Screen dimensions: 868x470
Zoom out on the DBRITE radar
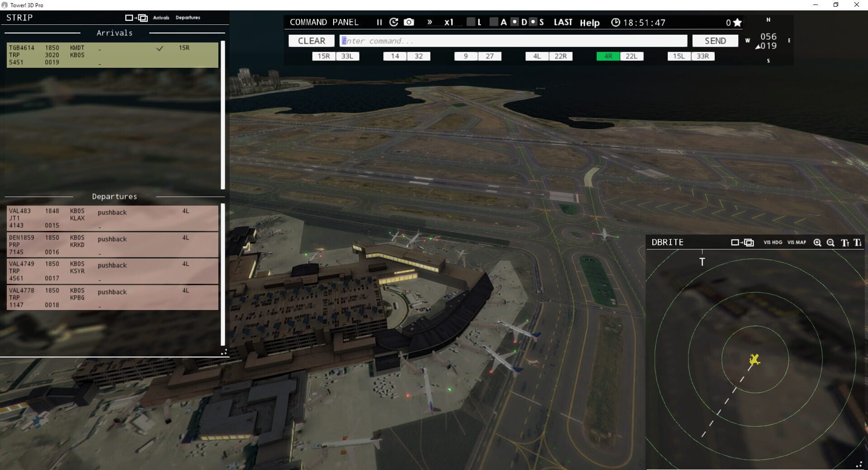click(830, 243)
